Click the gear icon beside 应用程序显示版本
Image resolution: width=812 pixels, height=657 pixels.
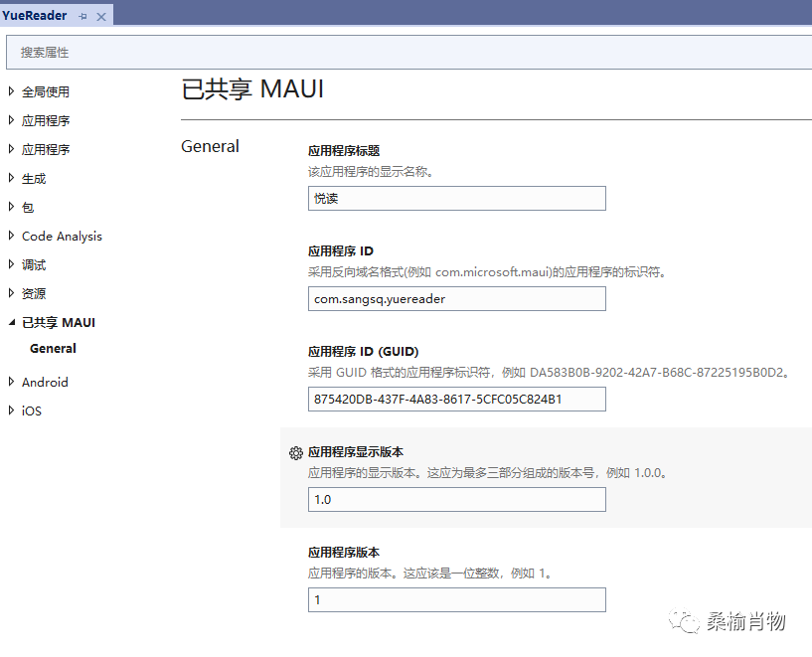click(295, 452)
